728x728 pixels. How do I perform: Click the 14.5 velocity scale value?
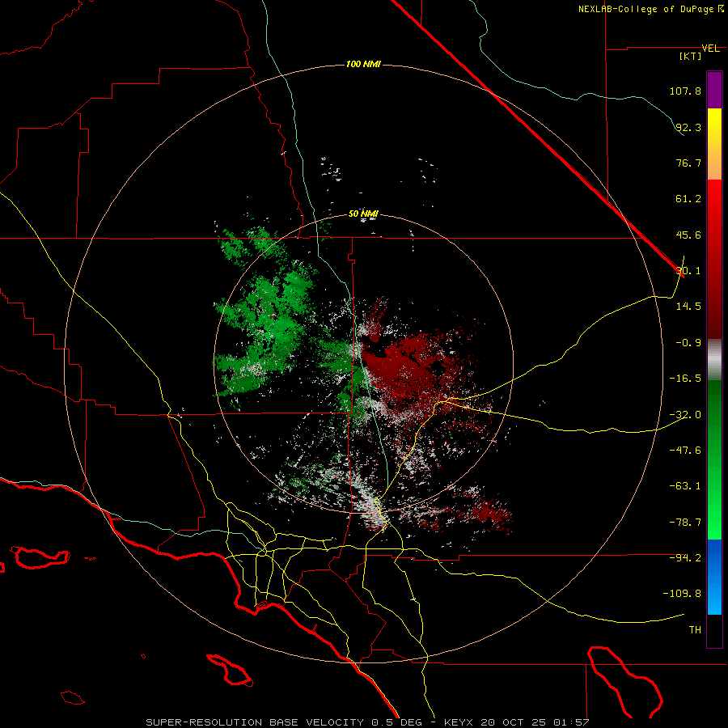click(688, 307)
